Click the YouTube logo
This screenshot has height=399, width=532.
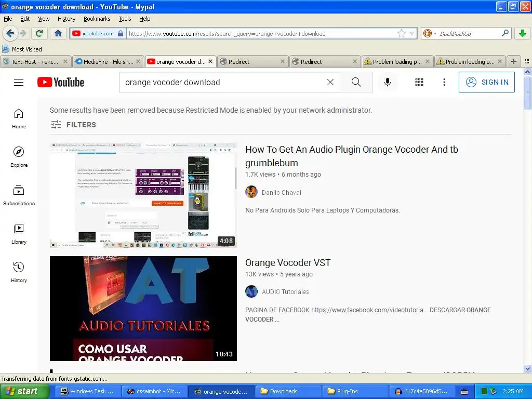(61, 82)
